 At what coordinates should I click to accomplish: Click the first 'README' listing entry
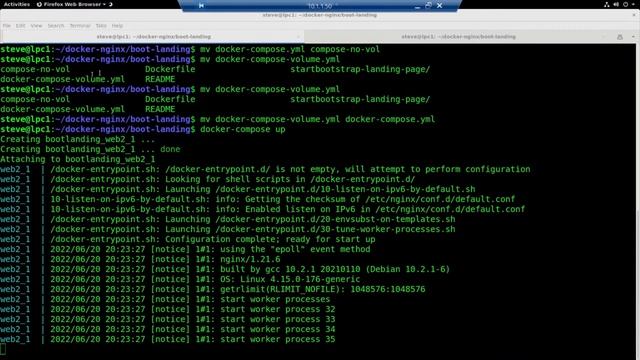pyautogui.click(x=160, y=79)
